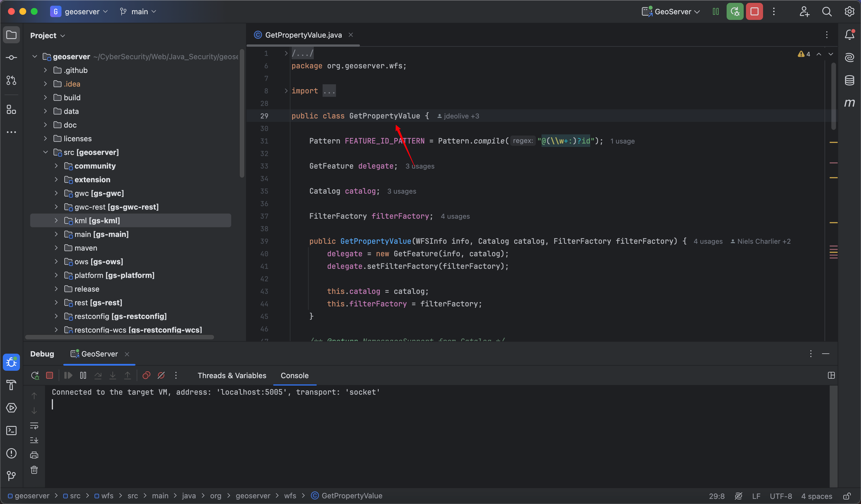Expand the .github folder
This screenshot has width=861, height=504.
(45, 70)
